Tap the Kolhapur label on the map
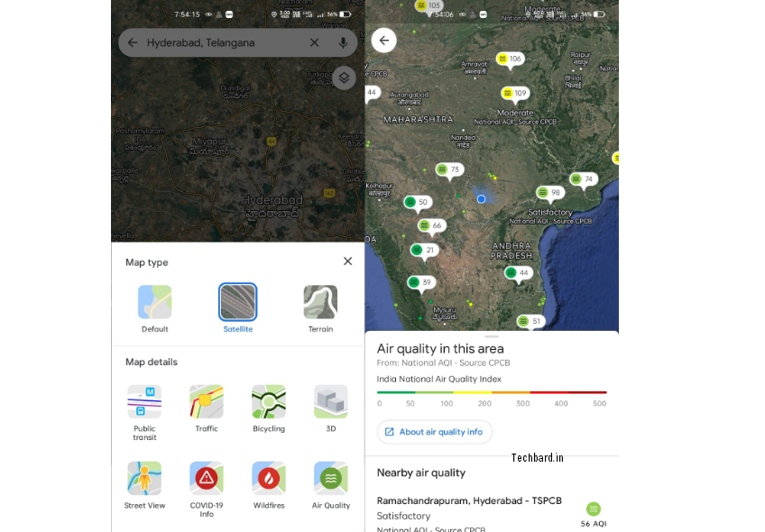The height and width of the screenshot is (532, 765). point(379,189)
